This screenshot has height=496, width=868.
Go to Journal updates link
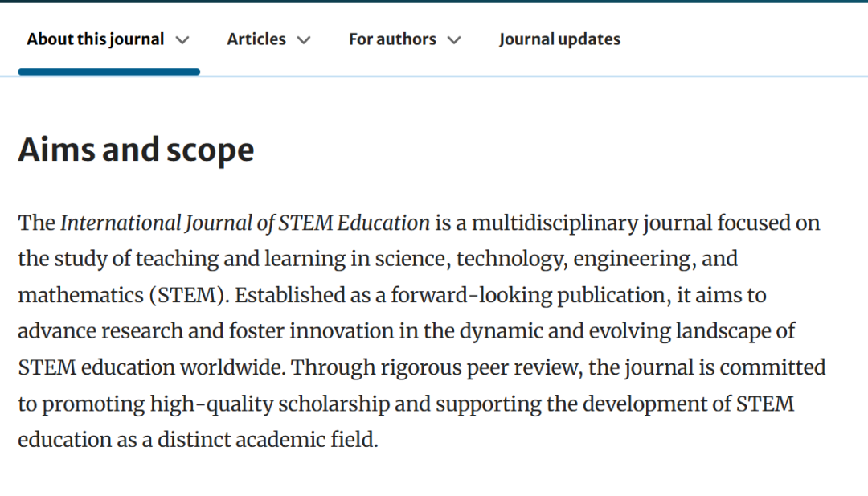pos(559,39)
